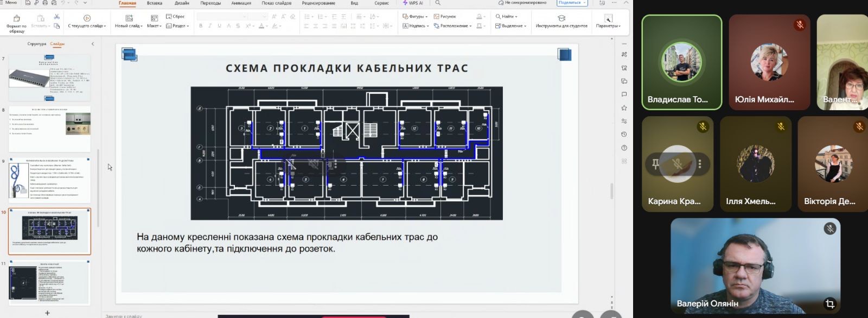Click the star icon in right sidebar
The height and width of the screenshot is (318, 868).
point(624,108)
